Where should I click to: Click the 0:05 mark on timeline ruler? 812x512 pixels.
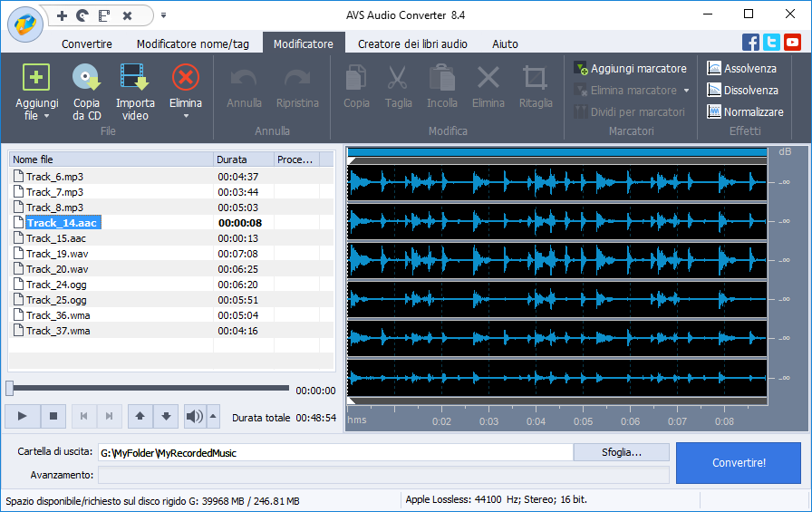tap(583, 421)
